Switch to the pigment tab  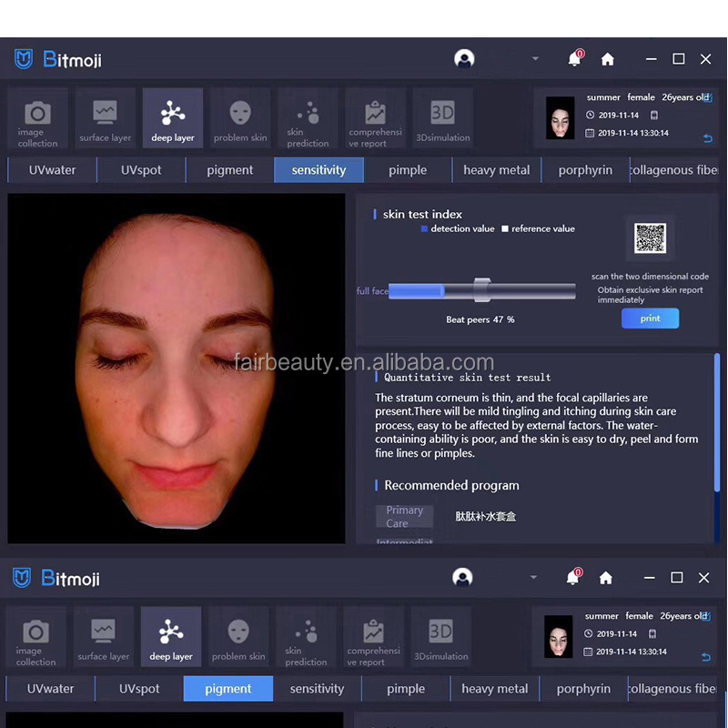(229, 169)
